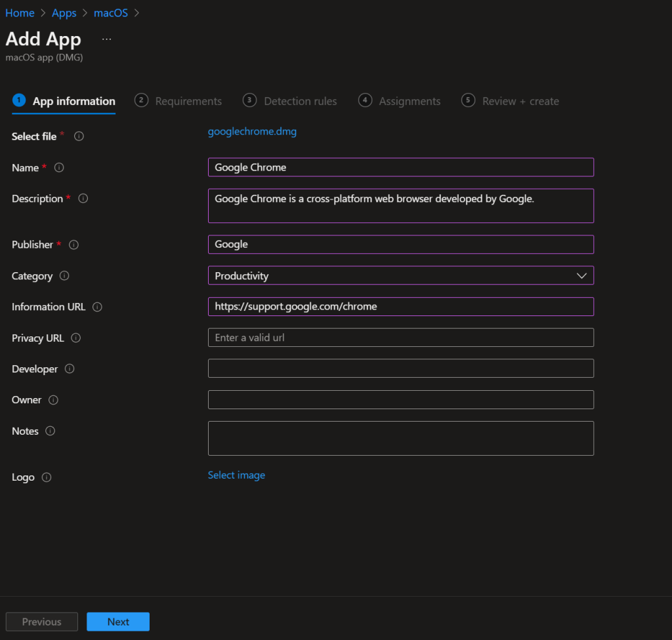Navigate to the Apps breadcrumb
Screen dimensions: 672x640
pos(64,13)
